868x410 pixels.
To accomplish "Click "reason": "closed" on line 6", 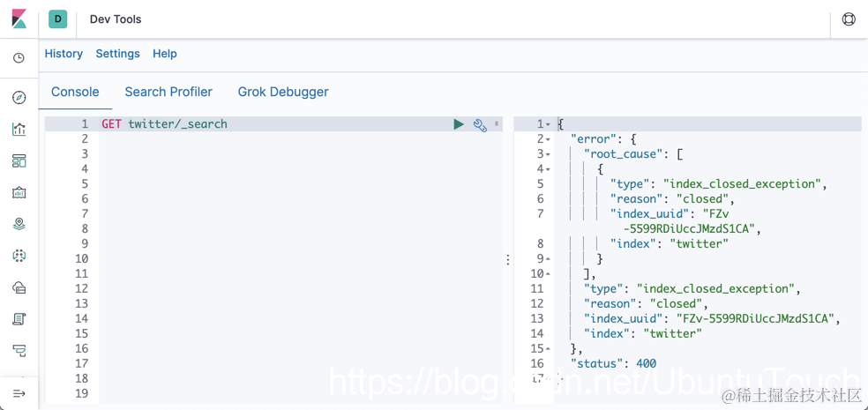I will pyautogui.click(x=670, y=199).
